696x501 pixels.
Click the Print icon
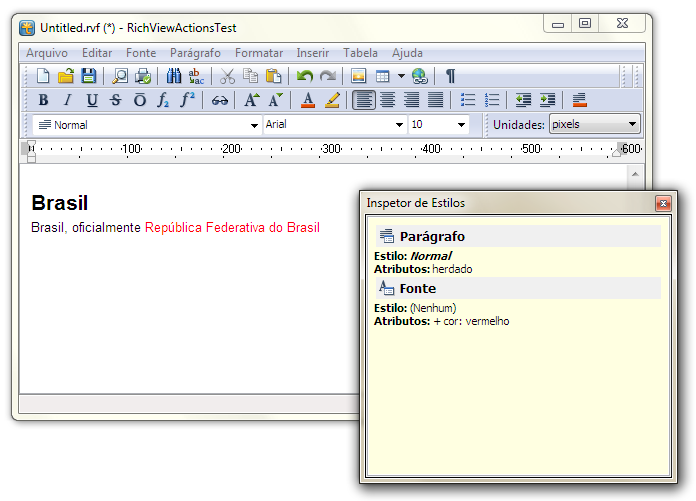[x=143, y=76]
